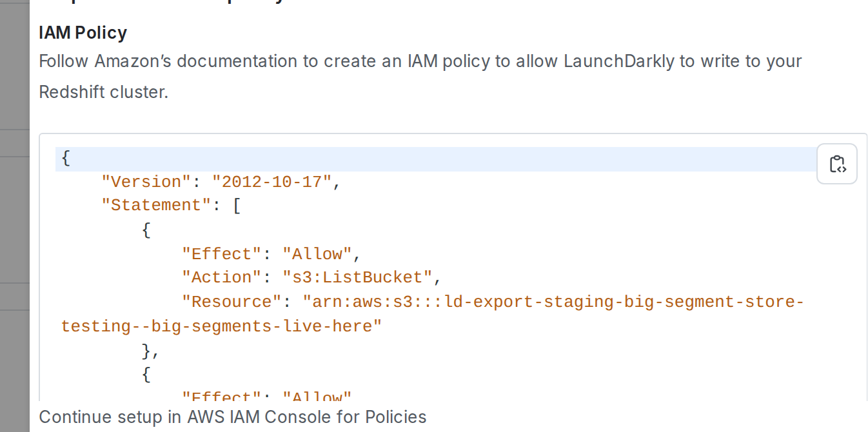The width and height of the screenshot is (868, 432).
Task: Click the IAM Policy heading
Action: 82,32
